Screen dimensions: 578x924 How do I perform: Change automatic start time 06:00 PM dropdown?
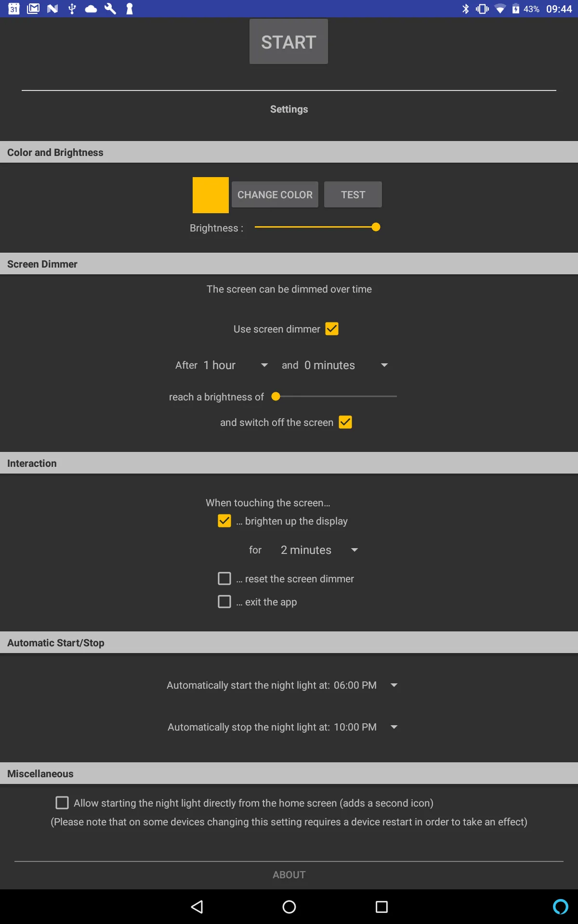[365, 685]
